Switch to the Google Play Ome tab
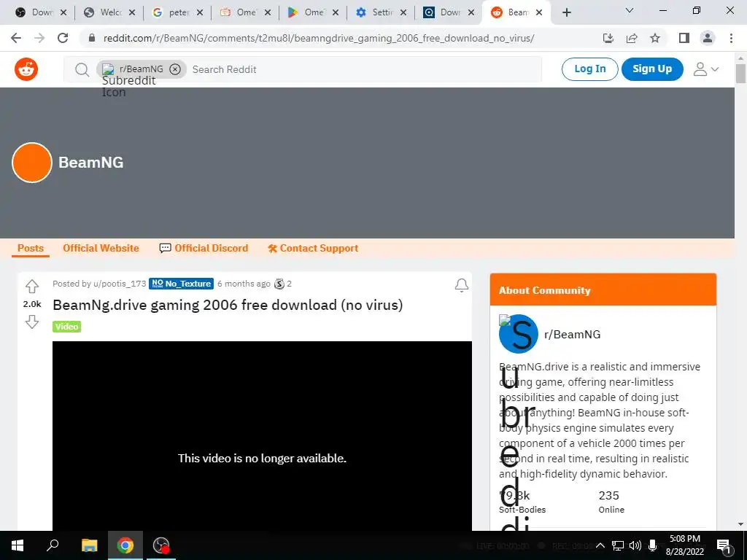This screenshot has width=747, height=560. 313,12
